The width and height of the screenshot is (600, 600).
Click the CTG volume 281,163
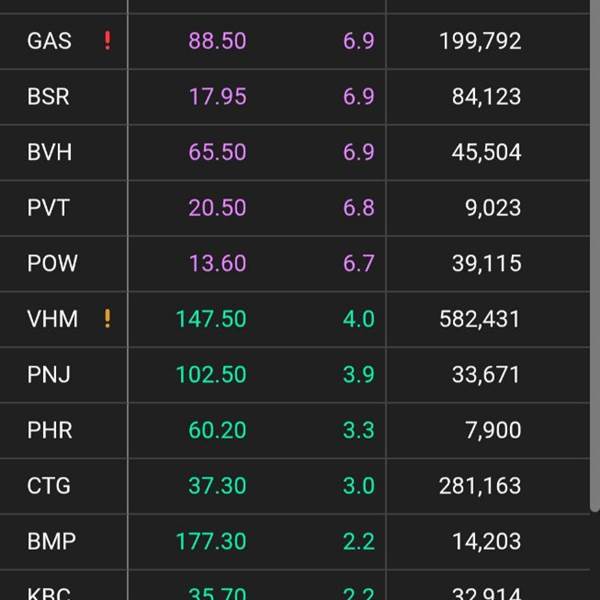tap(480, 486)
